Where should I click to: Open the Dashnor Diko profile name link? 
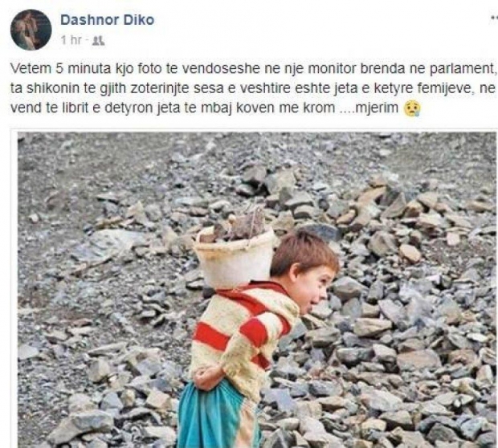(x=108, y=20)
